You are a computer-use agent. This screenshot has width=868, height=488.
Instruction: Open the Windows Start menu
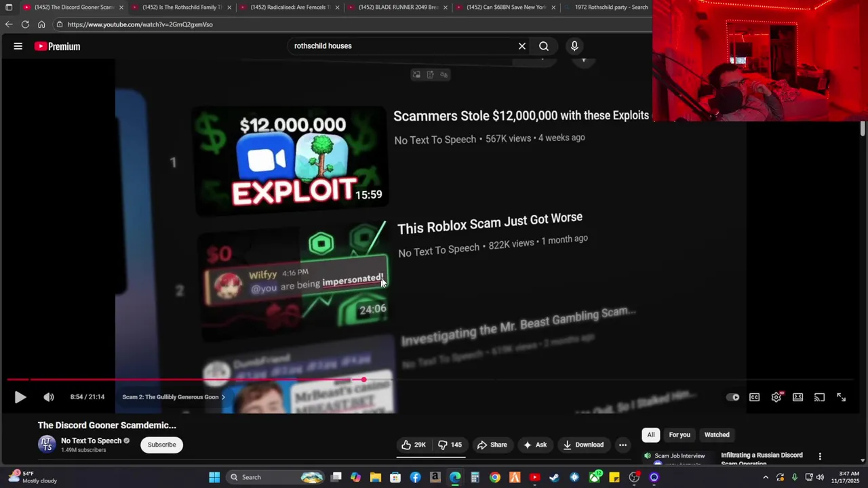pyautogui.click(x=214, y=477)
